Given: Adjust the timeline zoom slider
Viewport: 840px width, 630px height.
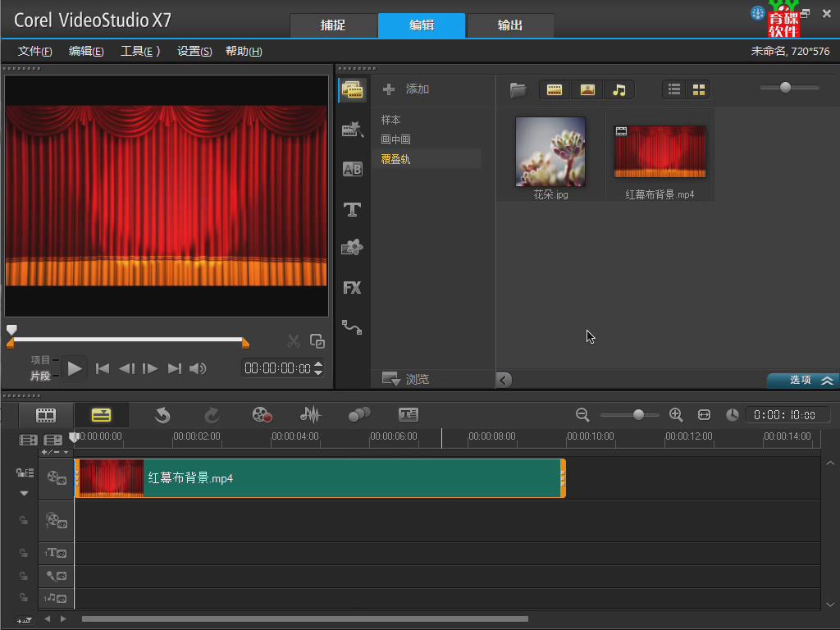Looking at the screenshot, I should pyautogui.click(x=638, y=415).
